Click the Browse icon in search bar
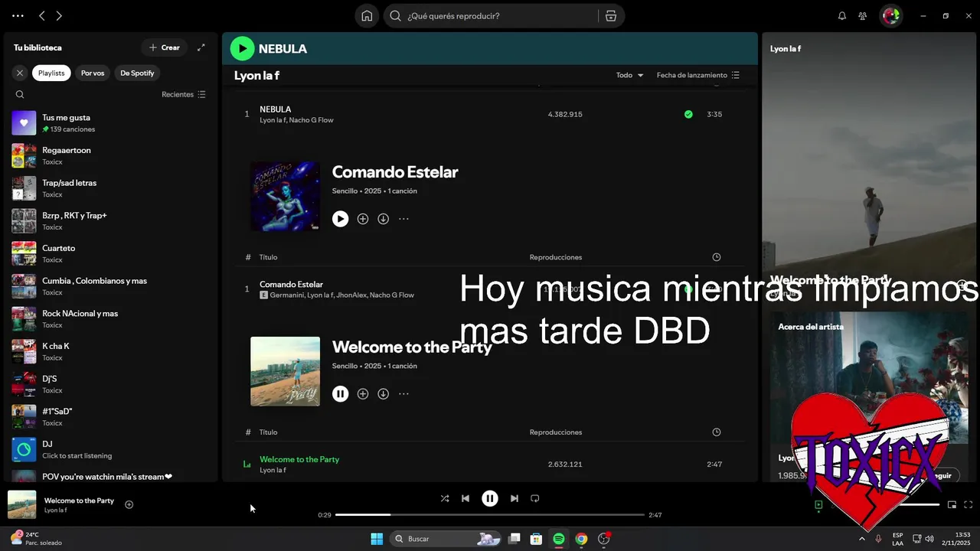The image size is (980, 551). click(611, 16)
